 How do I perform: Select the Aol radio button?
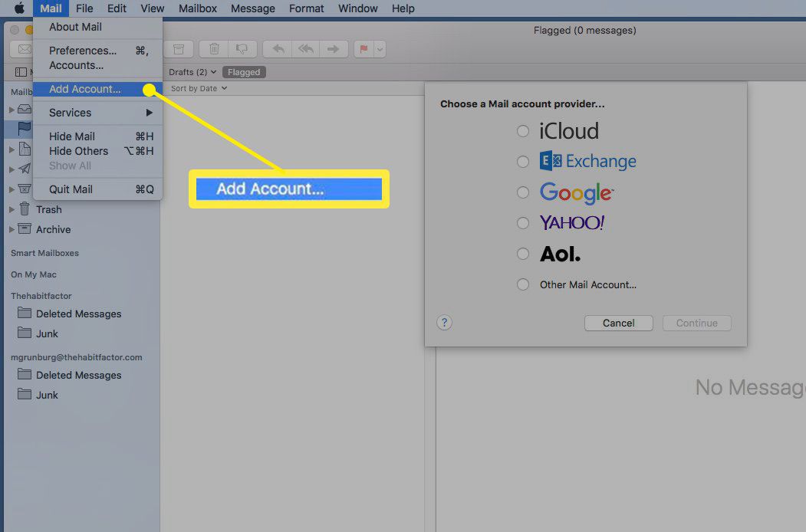523,254
